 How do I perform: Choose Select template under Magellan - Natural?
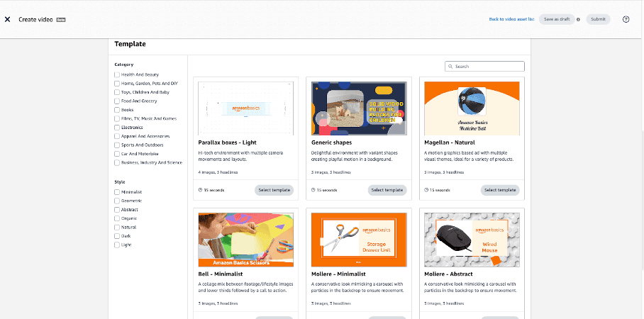click(500, 190)
